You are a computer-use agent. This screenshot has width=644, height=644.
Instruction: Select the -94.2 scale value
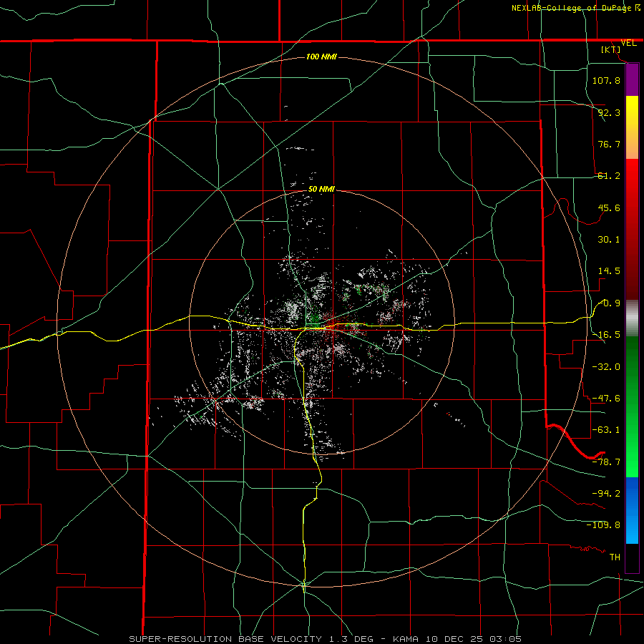click(606, 493)
